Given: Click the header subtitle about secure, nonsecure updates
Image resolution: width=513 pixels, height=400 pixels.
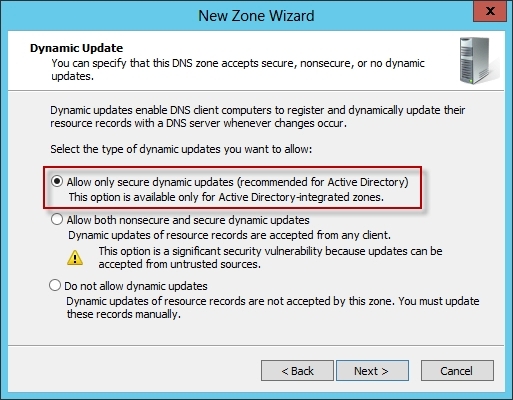Looking at the screenshot, I should coord(238,70).
